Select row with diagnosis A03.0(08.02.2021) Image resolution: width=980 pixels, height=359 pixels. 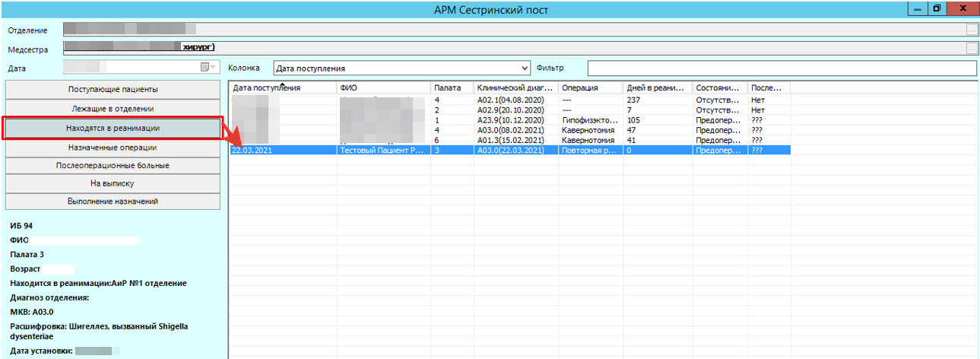pos(510,130)
